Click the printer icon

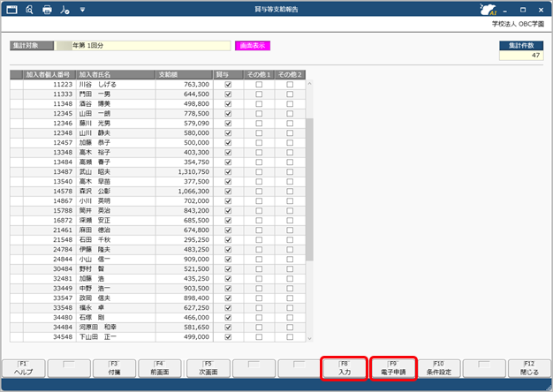48,10
